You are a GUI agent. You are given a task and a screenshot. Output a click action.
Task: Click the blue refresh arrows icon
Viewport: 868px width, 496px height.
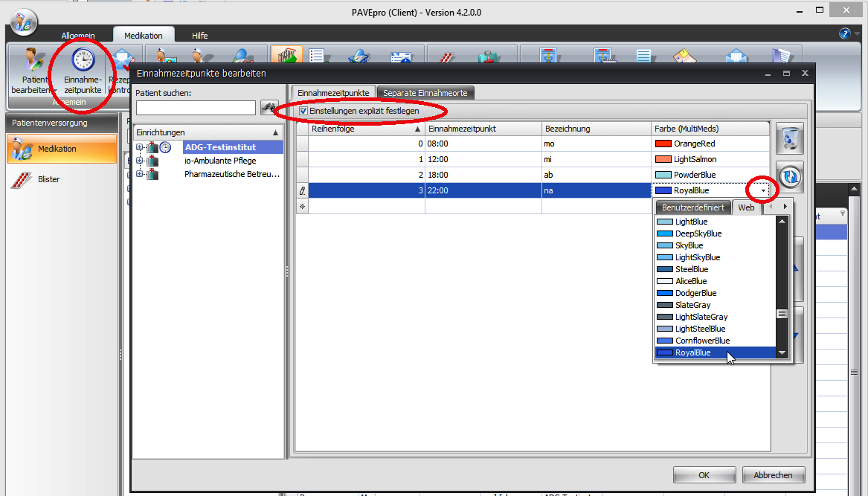(x=789, y=176)
